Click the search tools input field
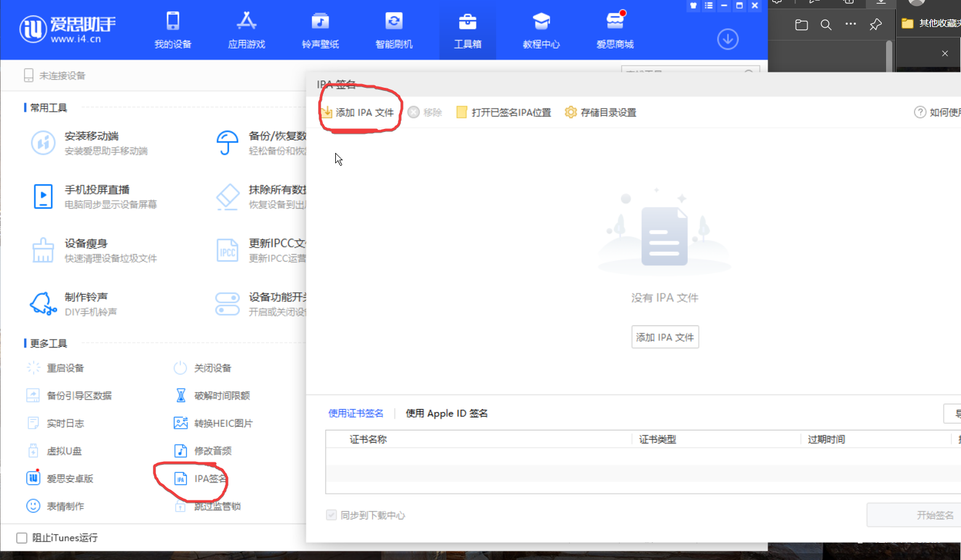 tap(690, 69)
